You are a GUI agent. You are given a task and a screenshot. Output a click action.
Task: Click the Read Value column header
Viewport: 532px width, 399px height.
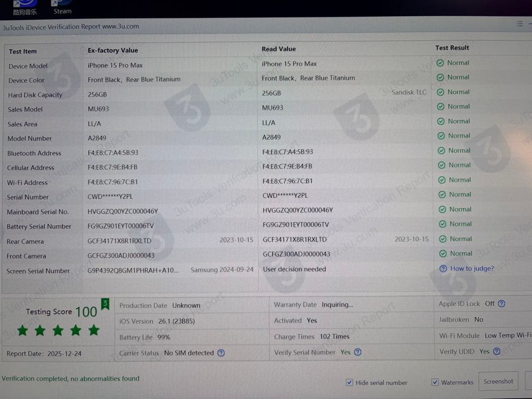coord(278,49)
